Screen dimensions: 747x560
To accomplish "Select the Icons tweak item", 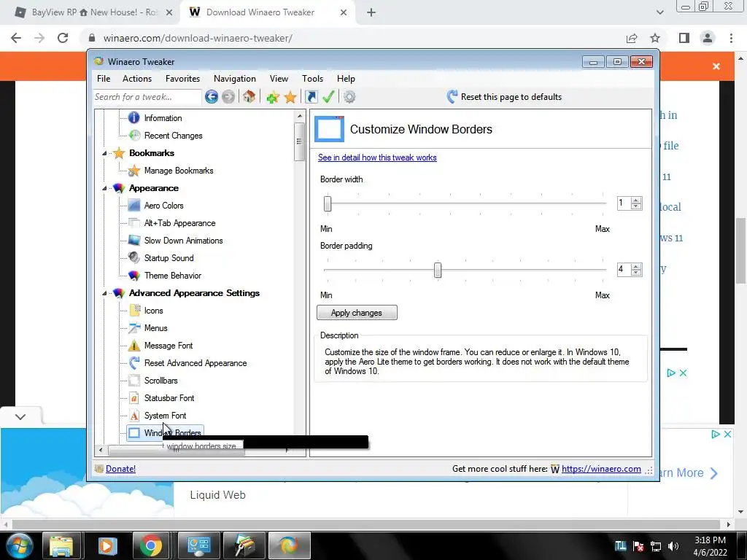I will coord(153,311).
